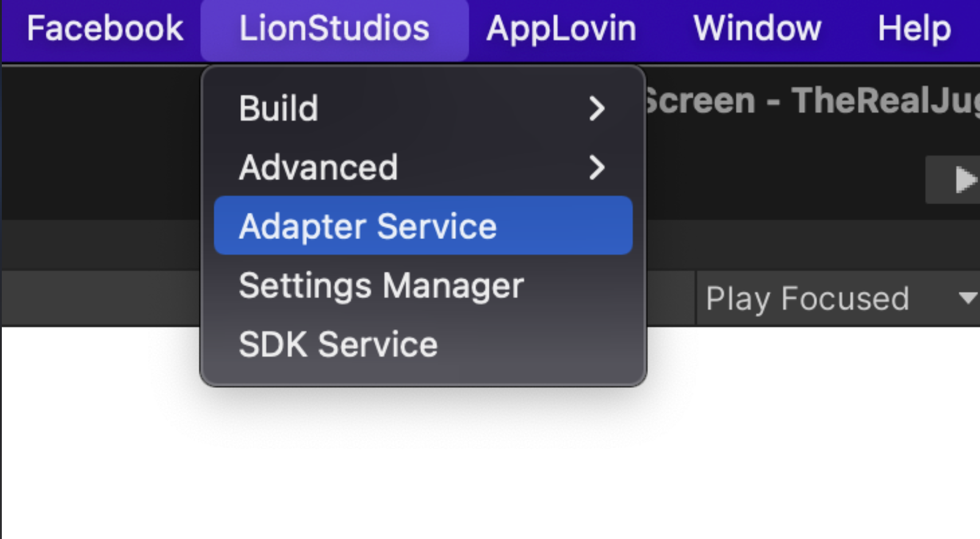Open the Facebook menu in menu bar
The image size is (980, 539).
tap(105, 29)
